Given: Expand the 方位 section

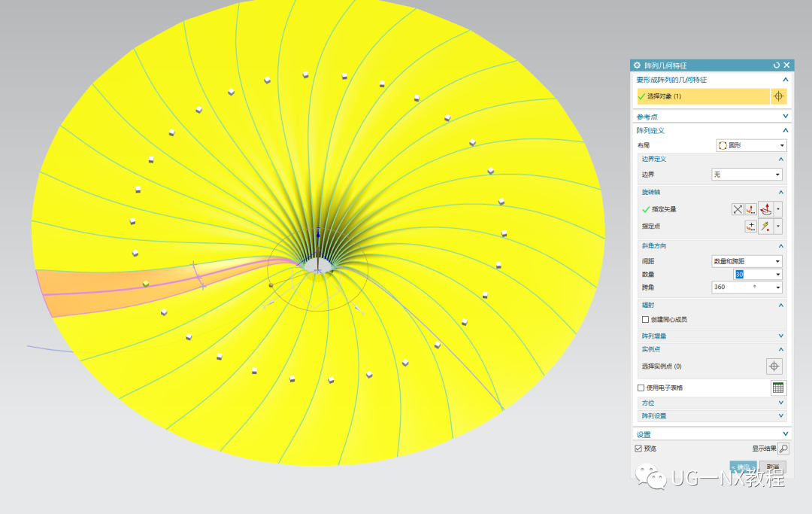Looking at the screenshot, I should (x=781, y=403).
